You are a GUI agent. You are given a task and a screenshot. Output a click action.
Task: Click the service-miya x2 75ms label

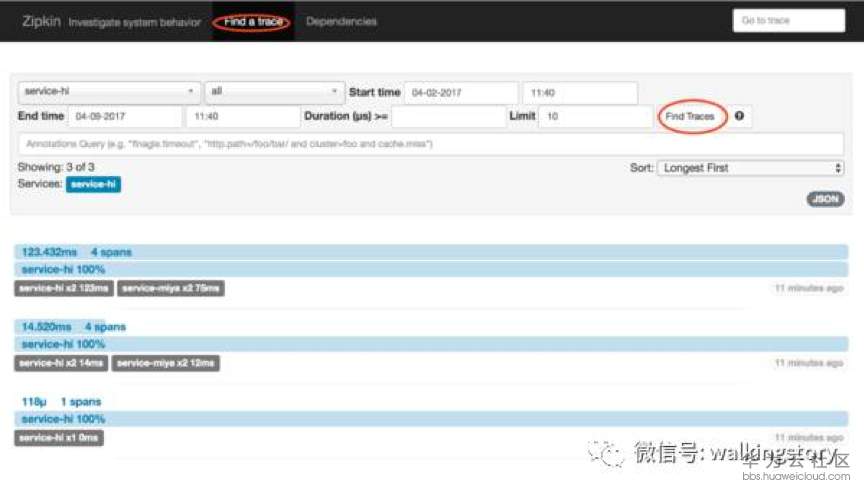click(x=171, y=288)
